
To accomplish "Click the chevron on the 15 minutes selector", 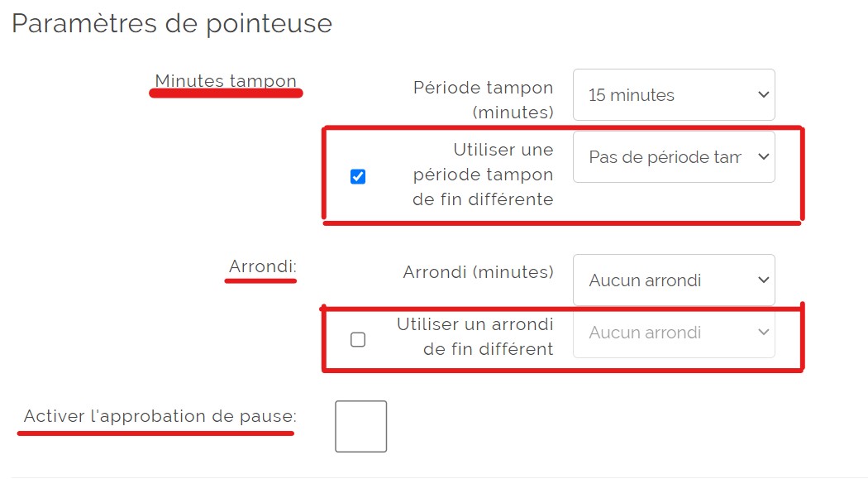I will 762,94.
